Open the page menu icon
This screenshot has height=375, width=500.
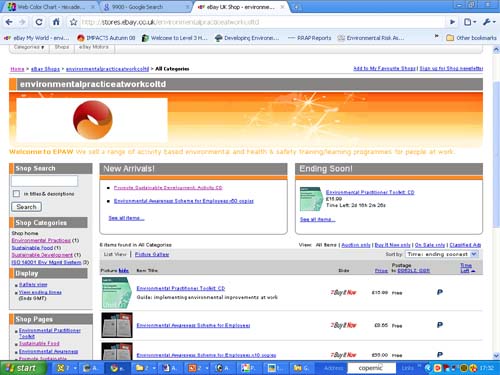[x=470, y=22]
